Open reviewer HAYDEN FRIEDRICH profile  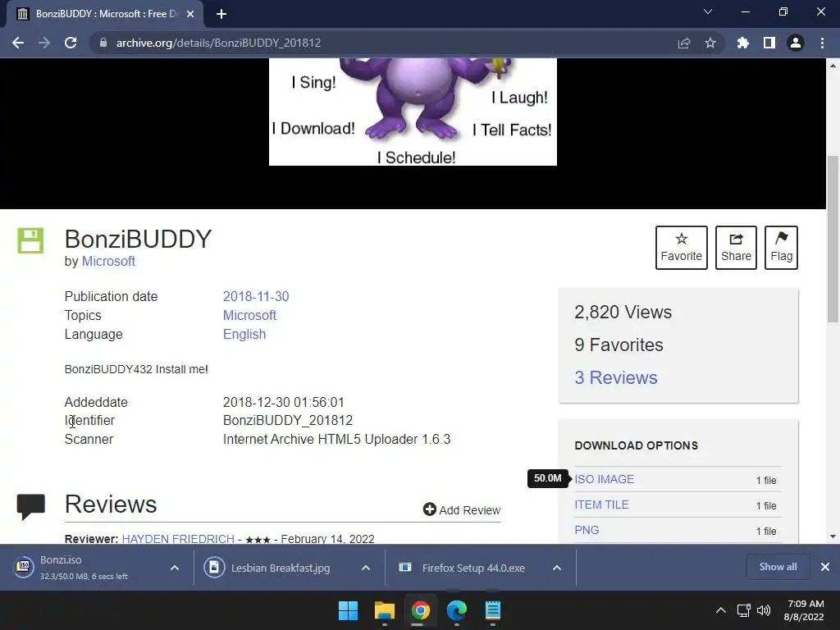click(178, 539)
